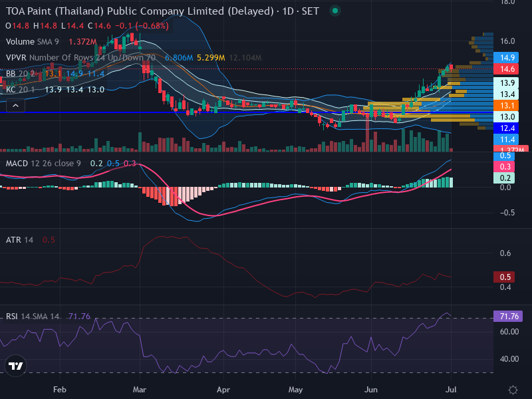
Task: Click the TradingView logo icon
Action: click(x=15, y=366)
